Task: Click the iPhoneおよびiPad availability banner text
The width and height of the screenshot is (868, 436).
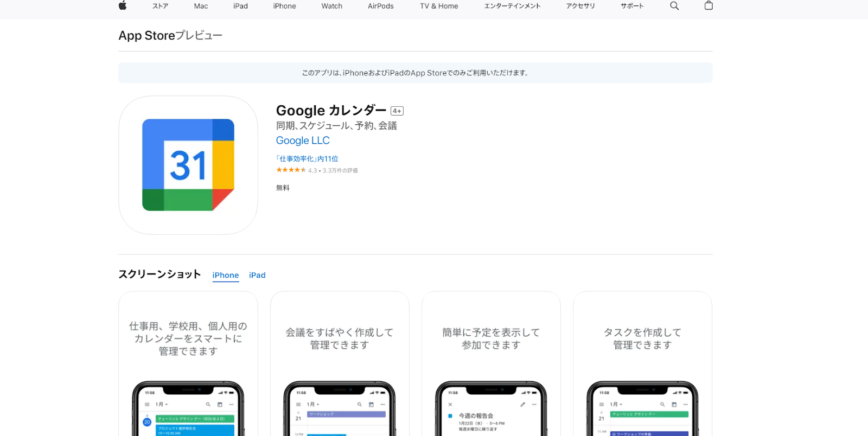Action: pos(416,73)
